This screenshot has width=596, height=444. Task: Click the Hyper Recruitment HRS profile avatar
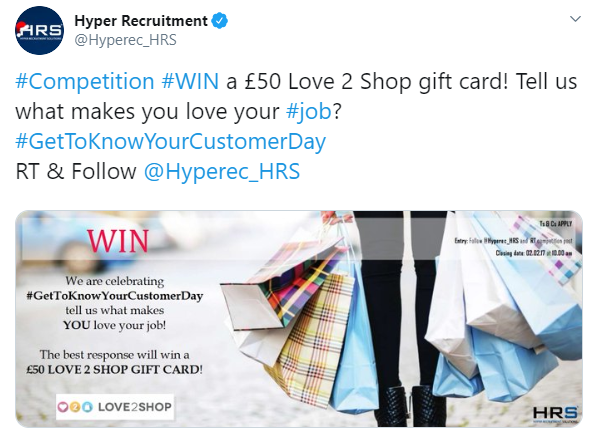coord(39,31)
